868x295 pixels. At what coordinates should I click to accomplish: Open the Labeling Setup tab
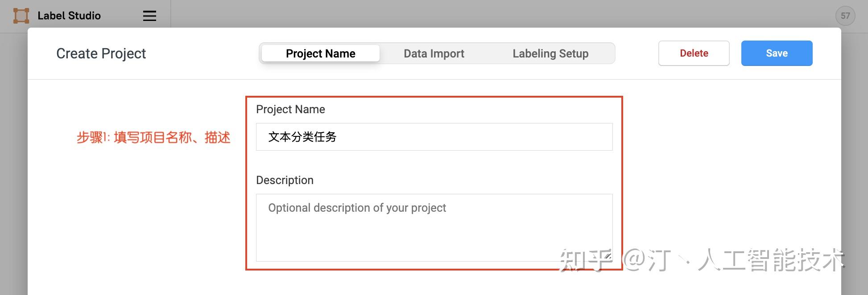pyautogui.click(x=550, y=53)
